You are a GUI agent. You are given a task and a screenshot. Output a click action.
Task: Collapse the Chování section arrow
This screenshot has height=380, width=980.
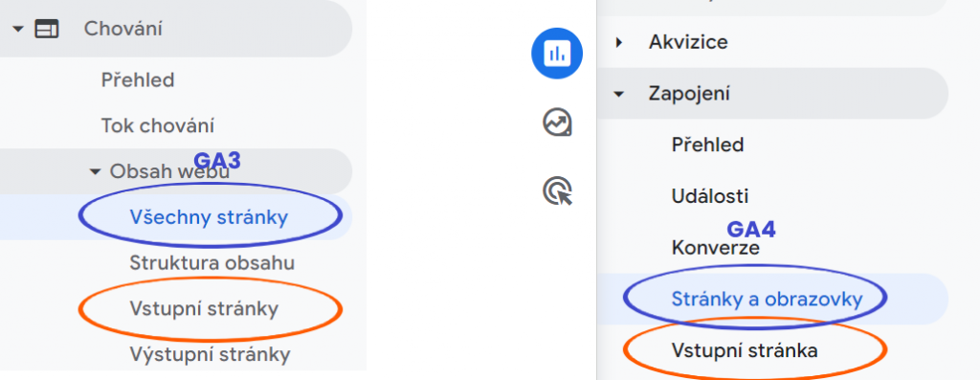[x=18, y=29]
